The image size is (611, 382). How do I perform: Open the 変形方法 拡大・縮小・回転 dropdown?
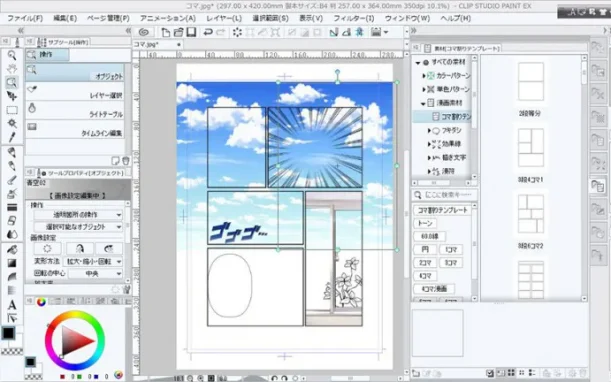click(x=93, y=262)
